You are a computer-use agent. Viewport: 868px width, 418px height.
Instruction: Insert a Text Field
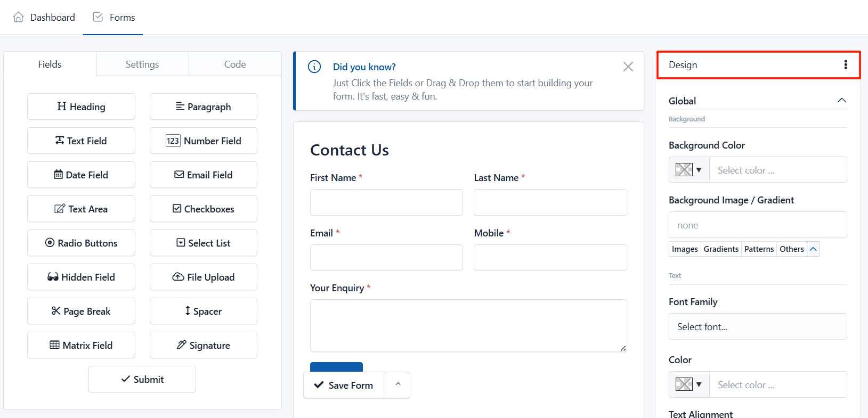(x=81, y=141)
